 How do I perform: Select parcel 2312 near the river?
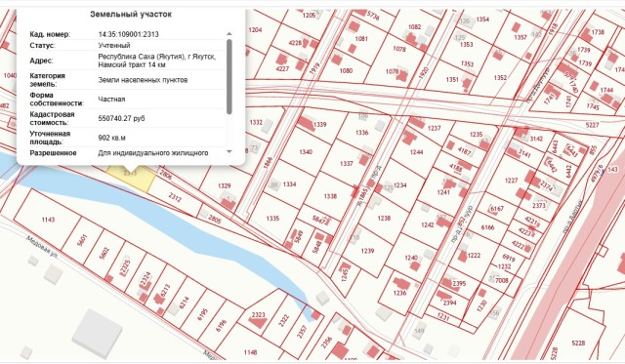click(x=175, y=197)
